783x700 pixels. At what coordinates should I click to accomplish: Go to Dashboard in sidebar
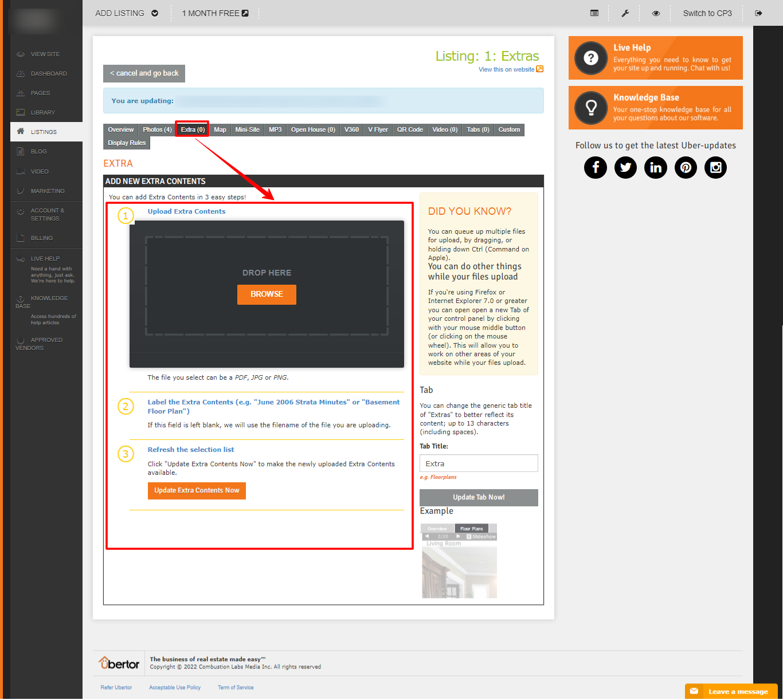tap(49, 73)
